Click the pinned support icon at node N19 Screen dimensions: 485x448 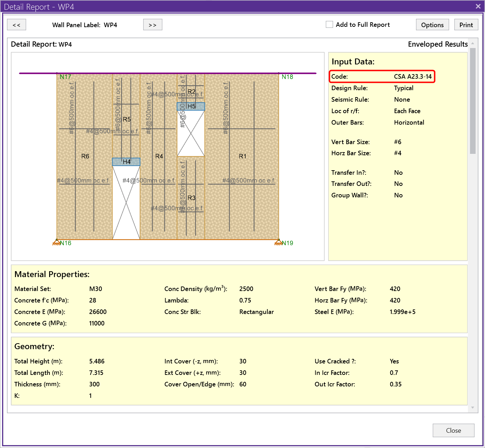(x=278, y=242)
